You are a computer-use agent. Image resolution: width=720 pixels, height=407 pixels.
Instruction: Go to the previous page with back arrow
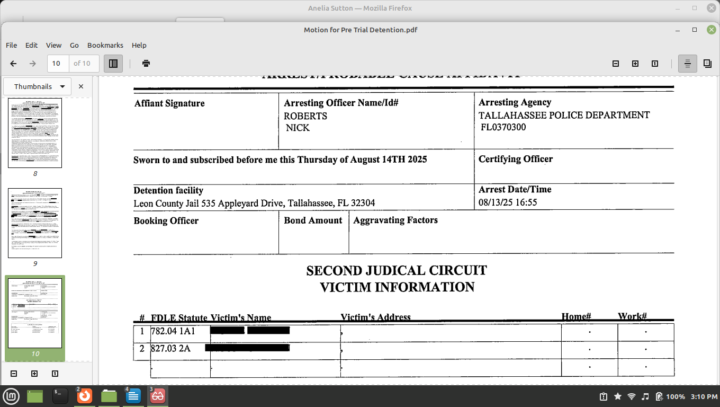13,63
